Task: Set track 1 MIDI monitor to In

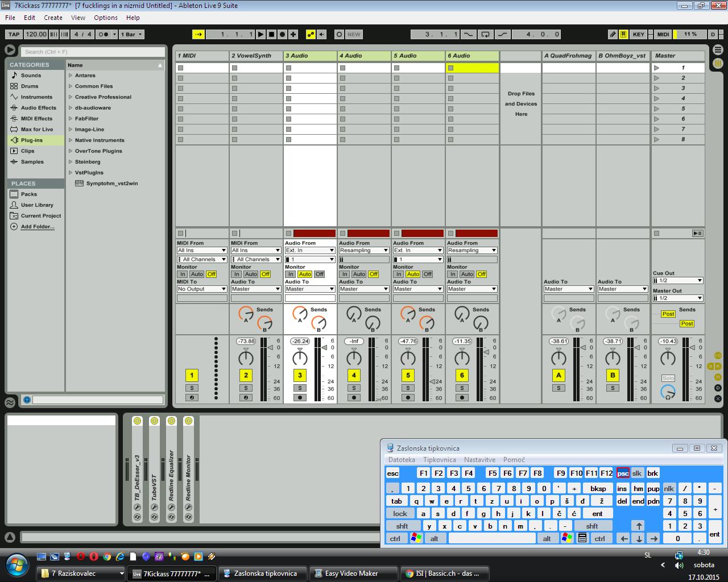Action: point(183,274)
